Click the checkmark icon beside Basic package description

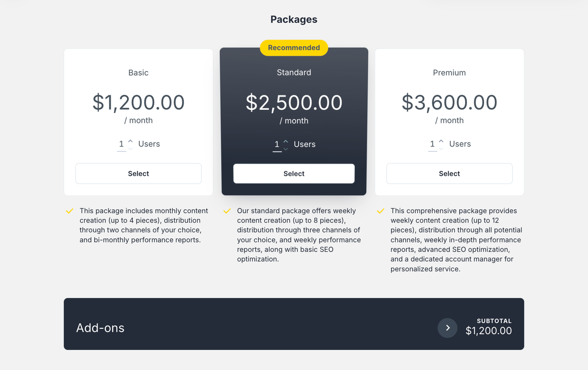[x=69, y=211]
